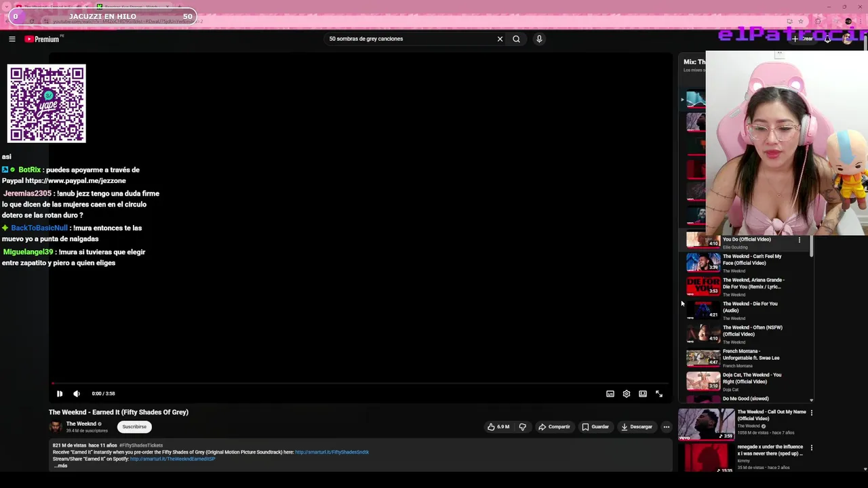Screen dimensions: 868x488
Task: Click the Ellie Goulding channel name in mix
Action: (x=735, y=247)
